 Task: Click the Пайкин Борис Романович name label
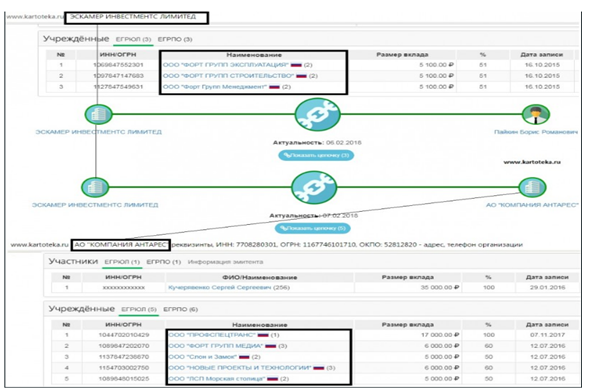point(536,132)
